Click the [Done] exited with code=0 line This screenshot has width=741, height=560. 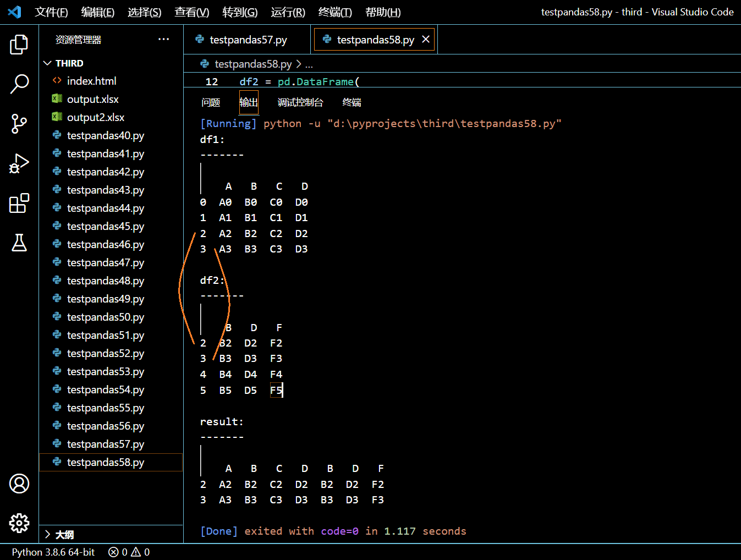(x=333, y=531)
